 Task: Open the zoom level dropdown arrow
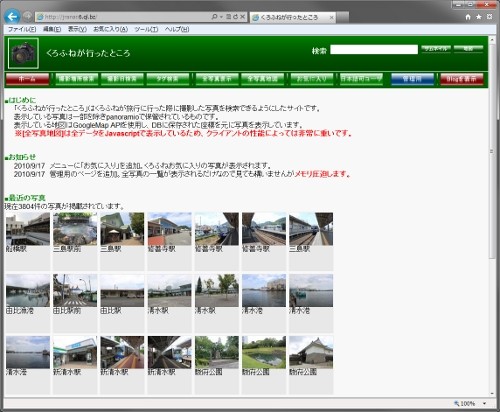coord(484,404)
